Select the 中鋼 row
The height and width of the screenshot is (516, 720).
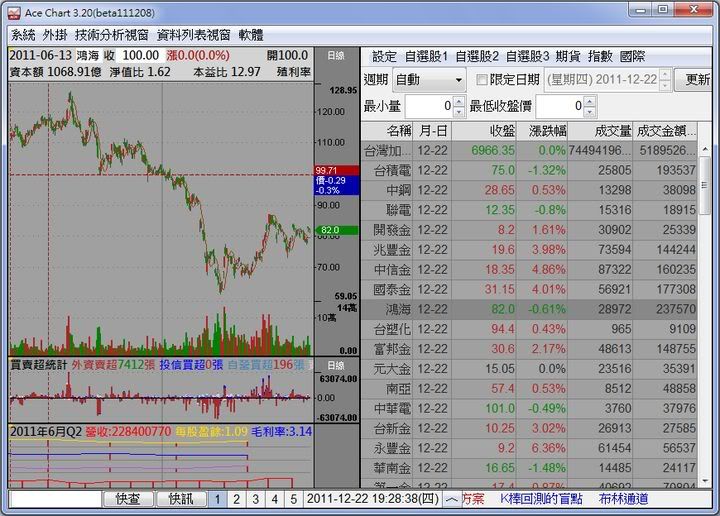(x=529, y=190)
